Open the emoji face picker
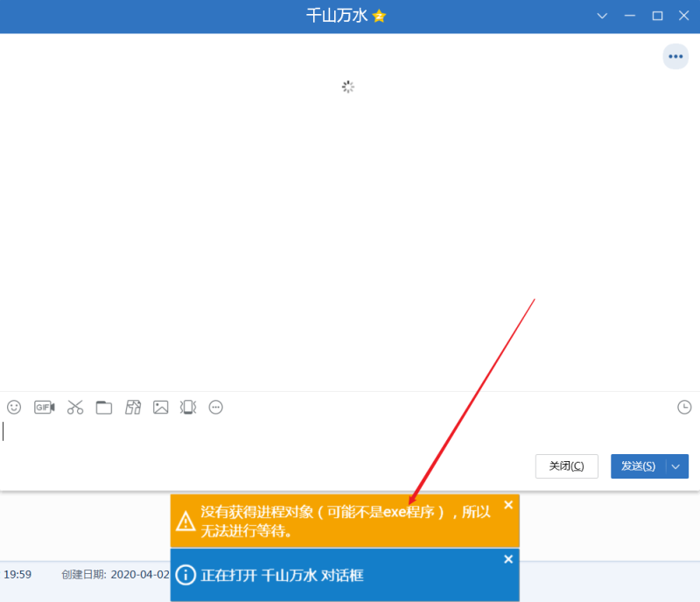The height and width of the screenshot is (602, 700). click(14, 407)
